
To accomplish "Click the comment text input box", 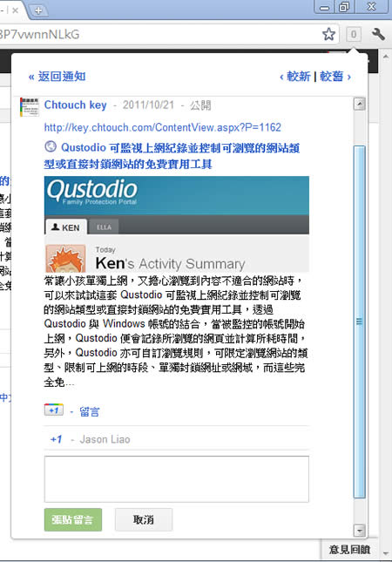I will click(177, 479).
